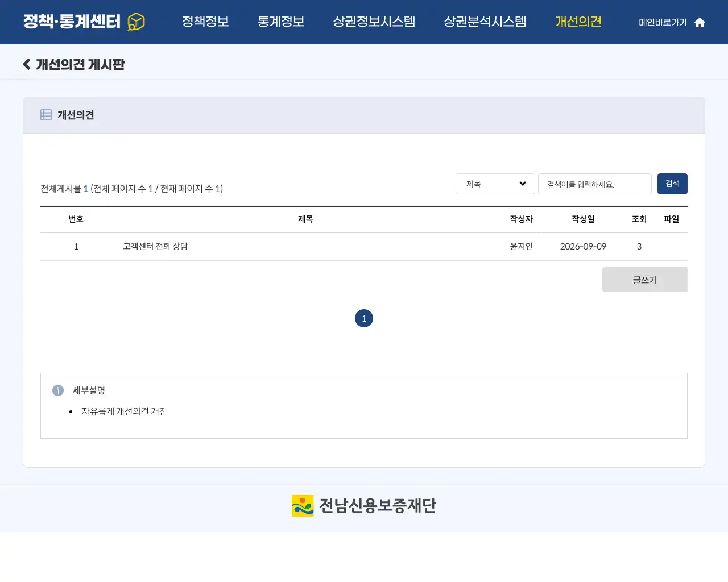
Task: Click the 작성자 column header
Action: 521,219
